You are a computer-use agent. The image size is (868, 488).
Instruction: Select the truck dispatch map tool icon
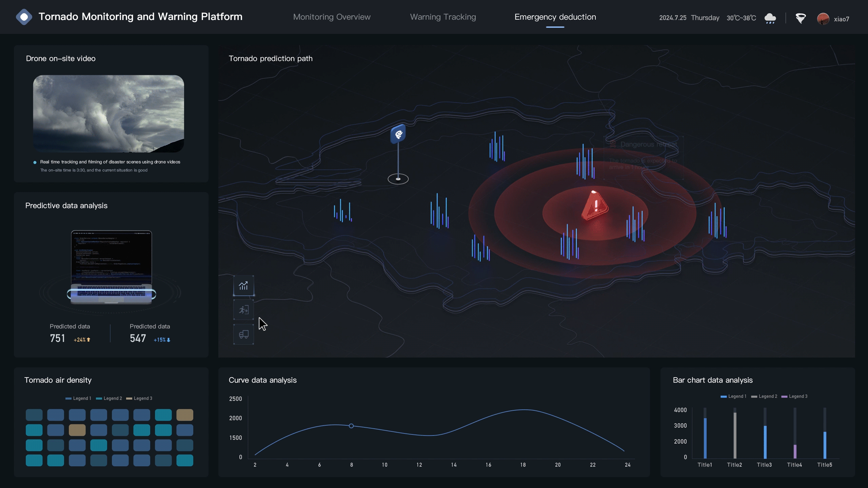(243, 334)
